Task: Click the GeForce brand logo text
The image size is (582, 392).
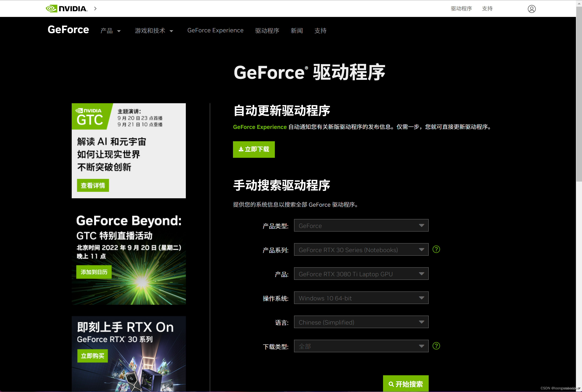Action: point(68,30)
